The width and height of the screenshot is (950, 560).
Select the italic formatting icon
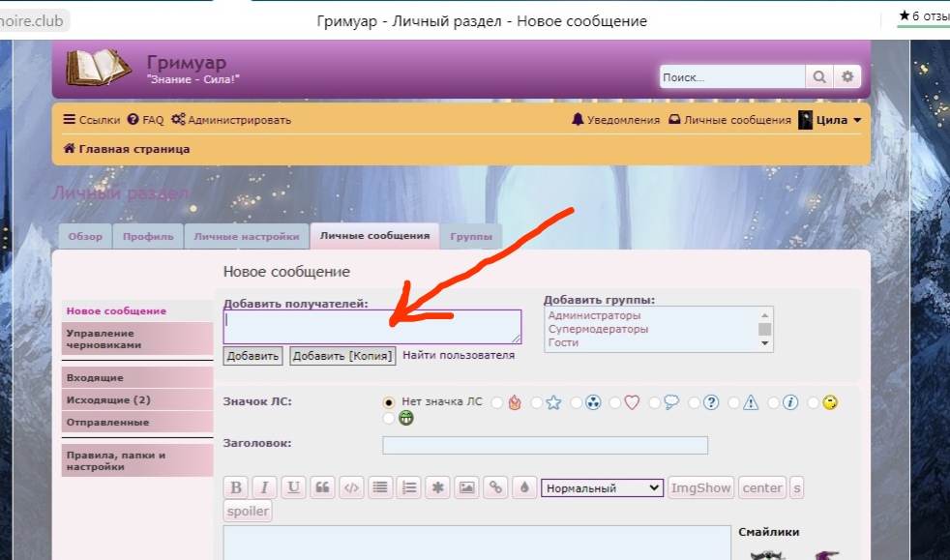pyautogui.click(x=264, y=486)
